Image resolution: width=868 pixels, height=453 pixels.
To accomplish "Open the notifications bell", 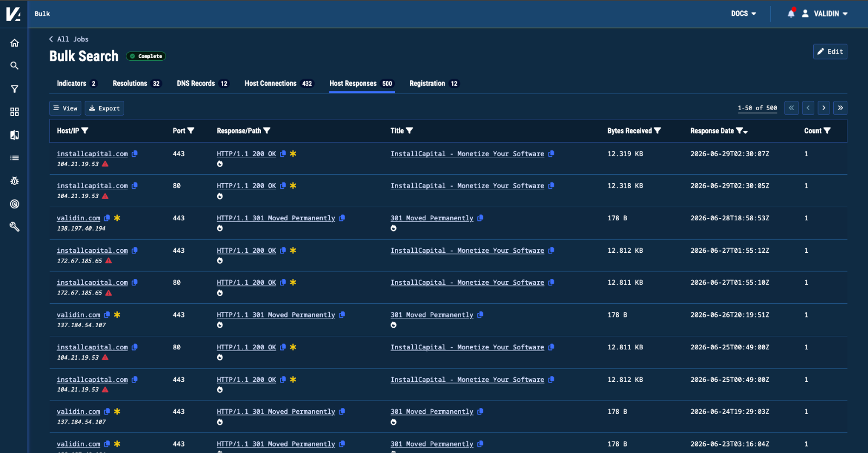I will pos(791,14).
